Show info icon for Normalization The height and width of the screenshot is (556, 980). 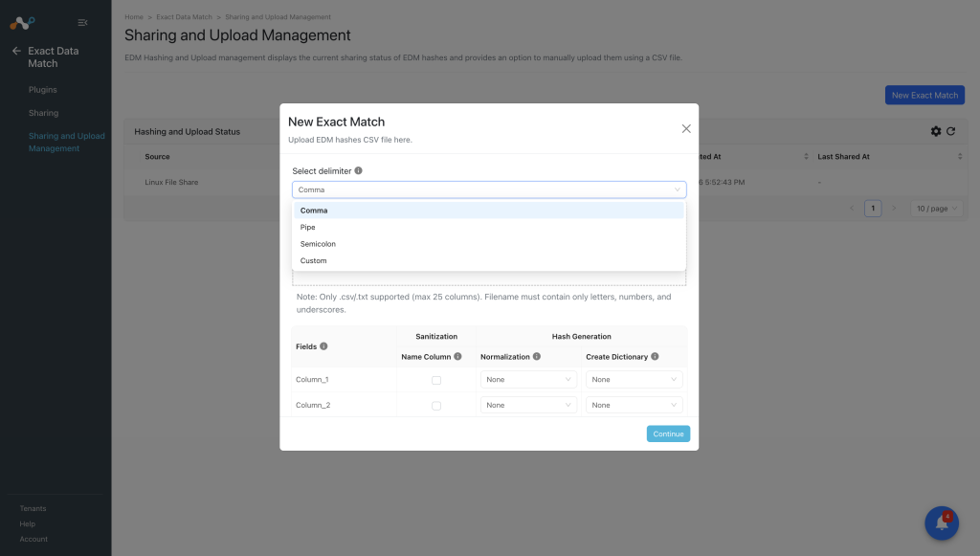pos(536,356)
